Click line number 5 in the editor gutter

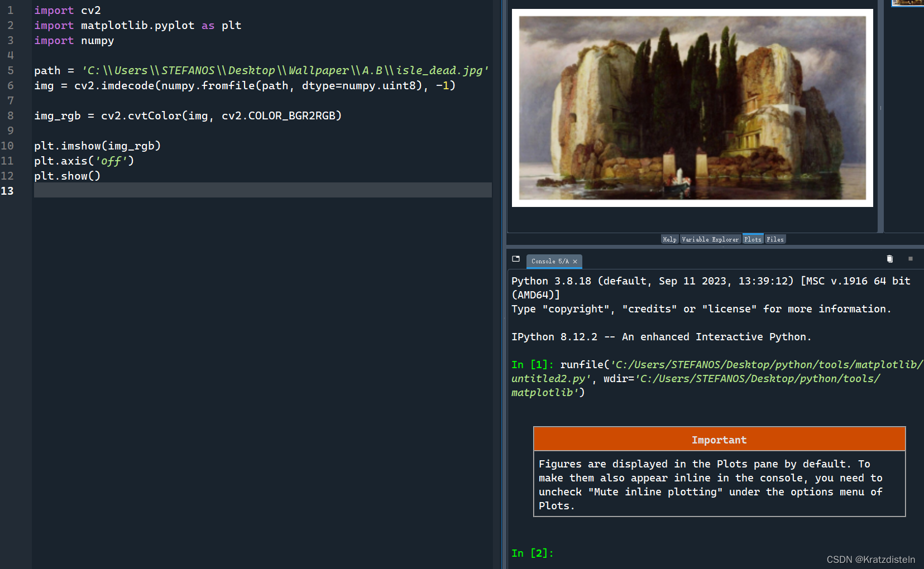[x=10, y=71]
